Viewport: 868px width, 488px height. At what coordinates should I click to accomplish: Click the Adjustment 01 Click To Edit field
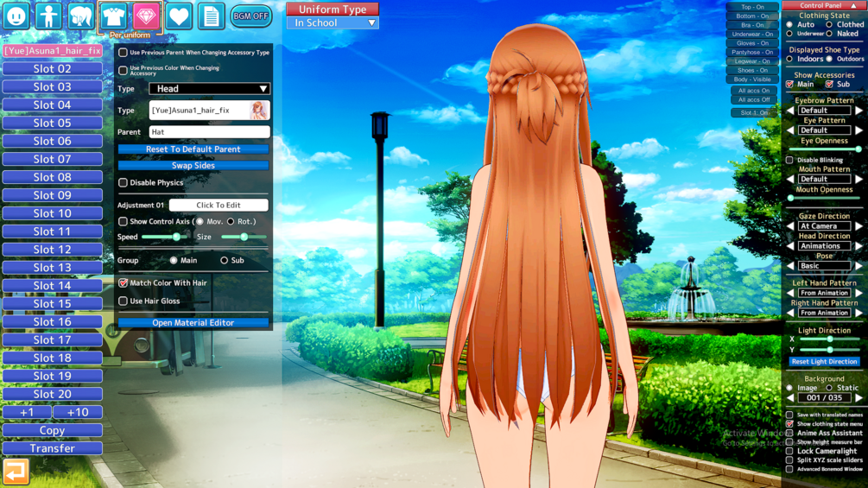pos(219,206)
